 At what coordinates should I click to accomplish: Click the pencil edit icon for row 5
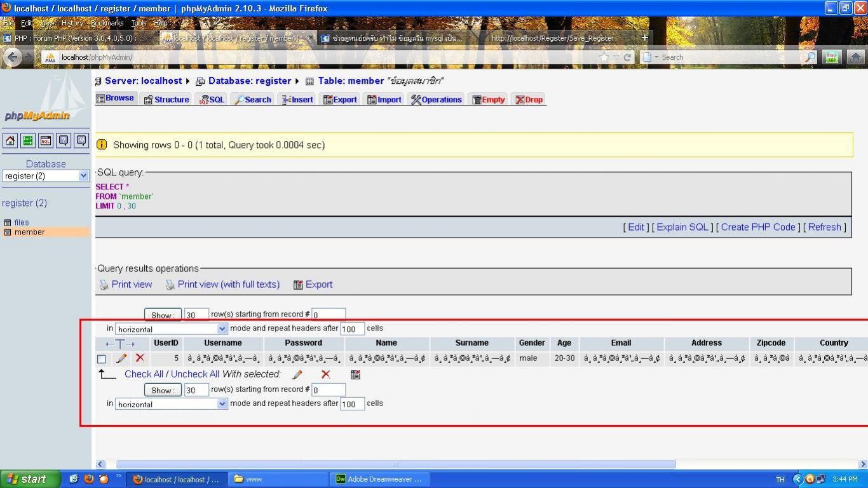point(121,358)
